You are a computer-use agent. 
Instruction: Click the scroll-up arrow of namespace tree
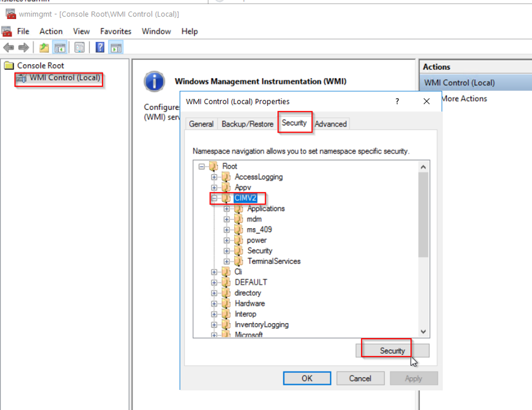[x=423, y=167]
